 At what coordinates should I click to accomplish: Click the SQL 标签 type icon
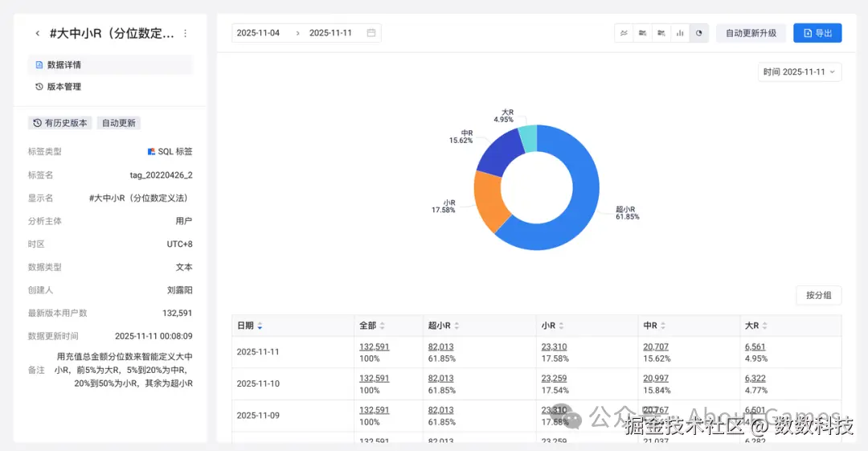(151, 152)
